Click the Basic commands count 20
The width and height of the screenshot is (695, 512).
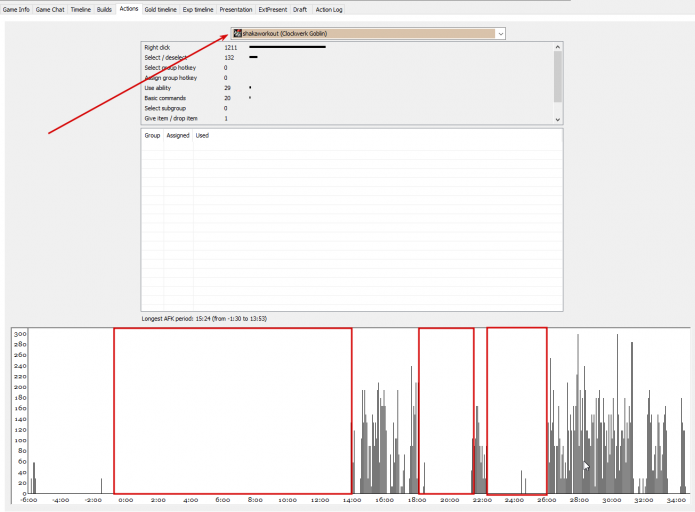coord(227,98)
